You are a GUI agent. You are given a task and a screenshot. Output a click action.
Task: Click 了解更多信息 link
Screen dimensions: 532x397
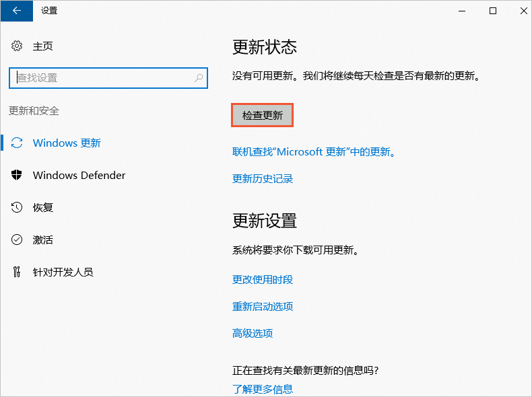point(263,389)
